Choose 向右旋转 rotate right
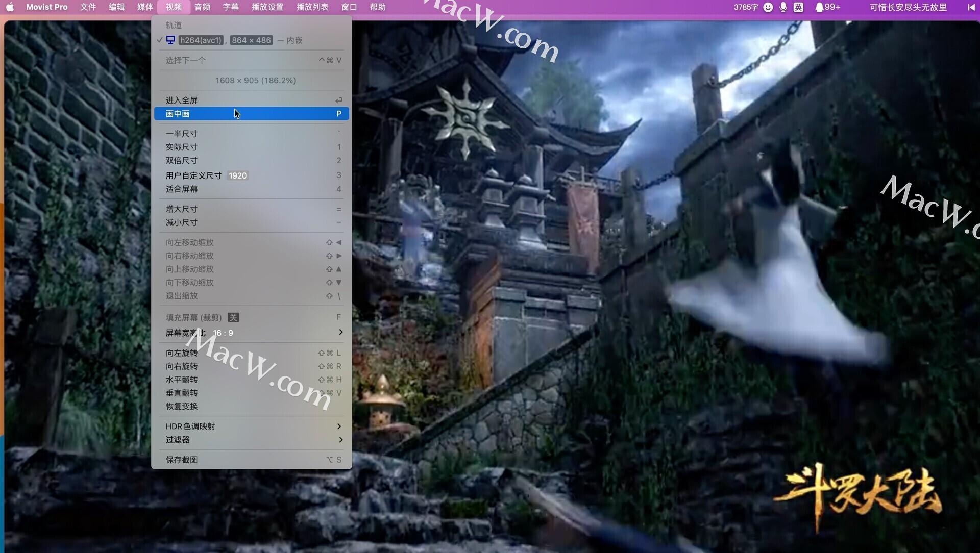Screen dimensions: 980x553 252,366
